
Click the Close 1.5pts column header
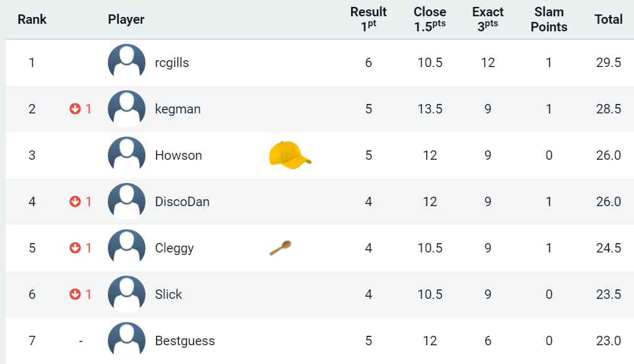pos(430,19)
